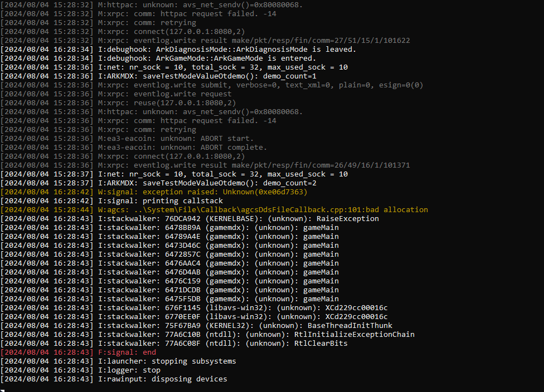Click the 'printing callstack' signal line

[x=160, y=201]
